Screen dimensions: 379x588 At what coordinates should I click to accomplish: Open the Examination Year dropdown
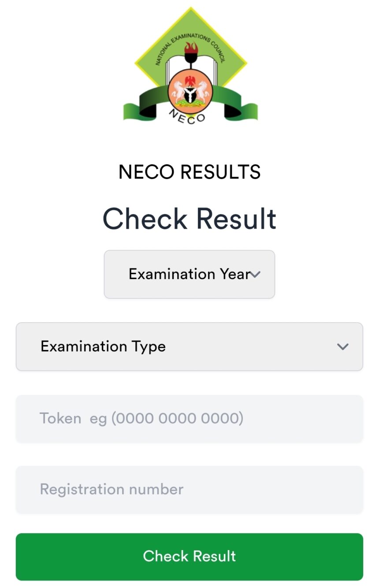click(189, 274)
